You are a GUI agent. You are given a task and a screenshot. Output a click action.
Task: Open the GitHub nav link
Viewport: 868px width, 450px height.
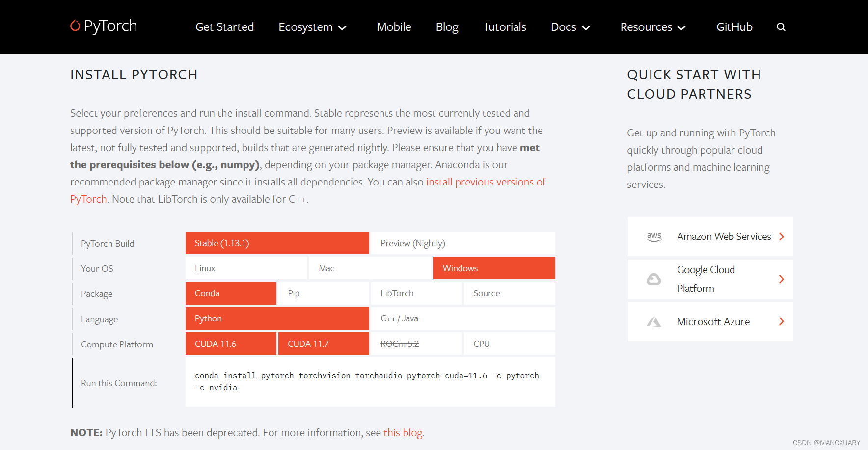(x=734, y=27)
